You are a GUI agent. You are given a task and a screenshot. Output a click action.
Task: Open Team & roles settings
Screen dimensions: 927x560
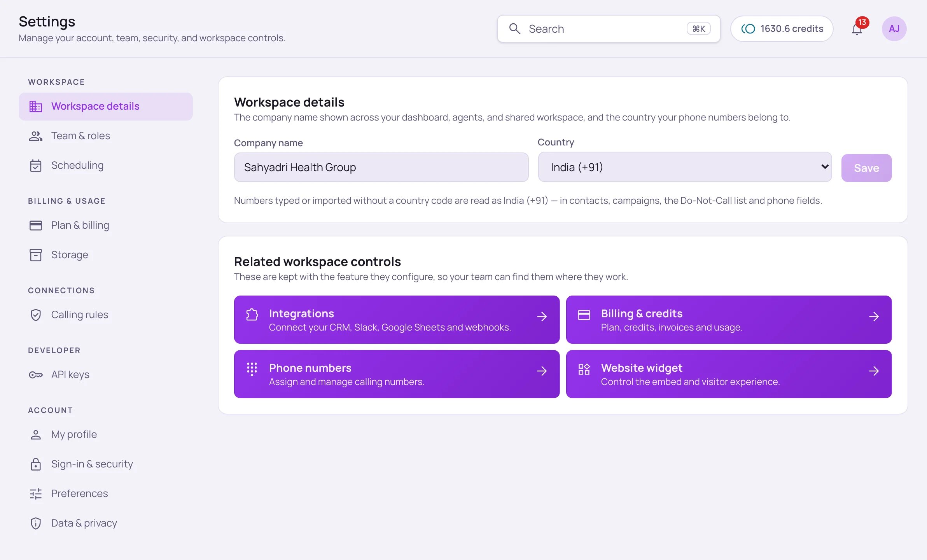point(106,136)
